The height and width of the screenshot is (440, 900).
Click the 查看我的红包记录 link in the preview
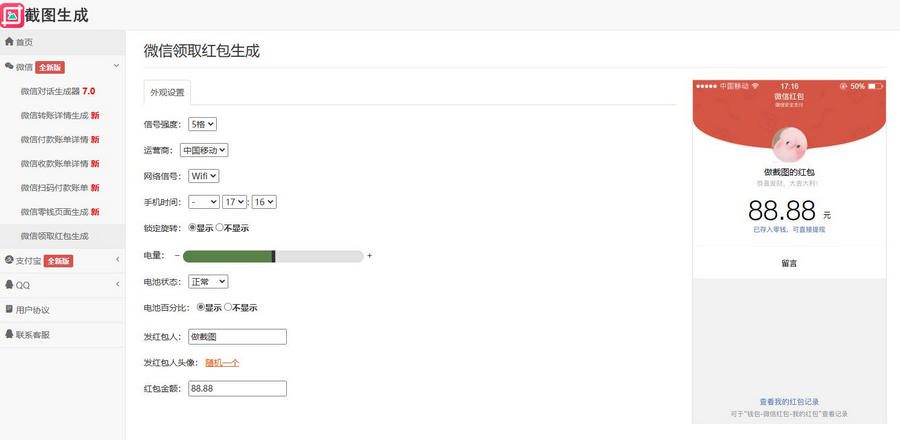click(x=789, y=402)
